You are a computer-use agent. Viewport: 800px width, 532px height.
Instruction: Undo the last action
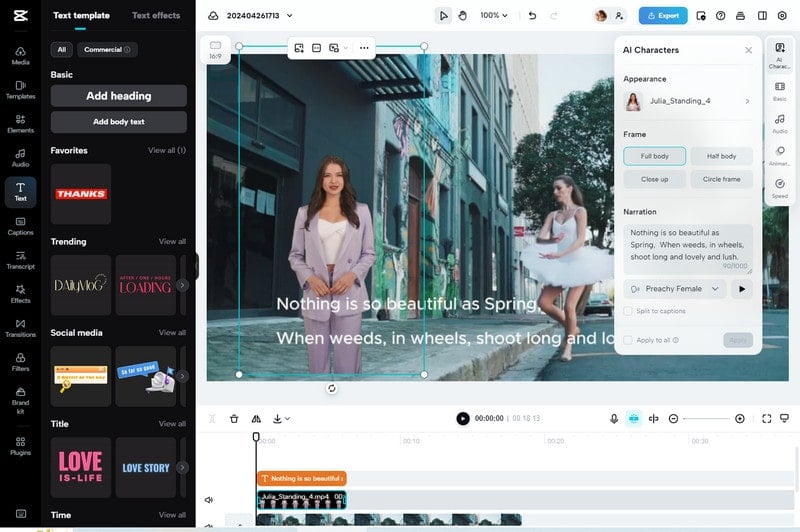(532, 16)
